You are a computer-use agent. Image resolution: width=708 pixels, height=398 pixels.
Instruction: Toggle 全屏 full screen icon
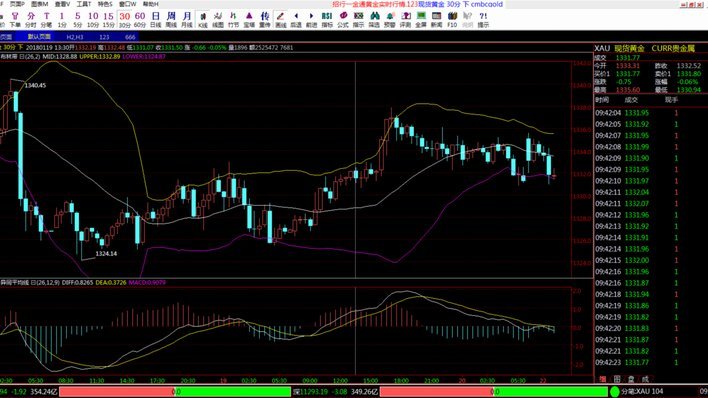[x=421, y=20]
